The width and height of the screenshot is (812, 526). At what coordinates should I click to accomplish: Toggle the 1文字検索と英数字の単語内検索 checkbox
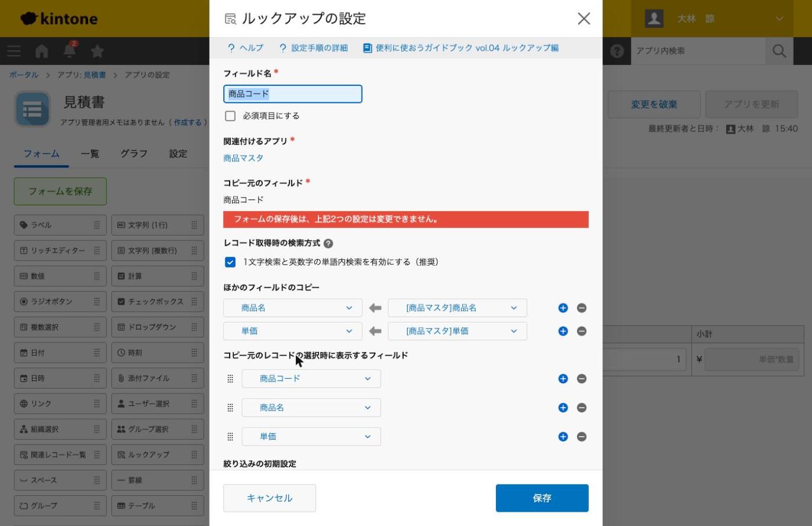click(230, 262)
